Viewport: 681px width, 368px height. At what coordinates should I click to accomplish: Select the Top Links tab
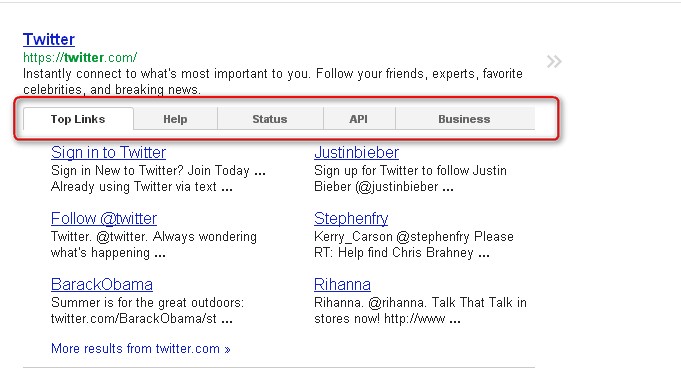78,119
